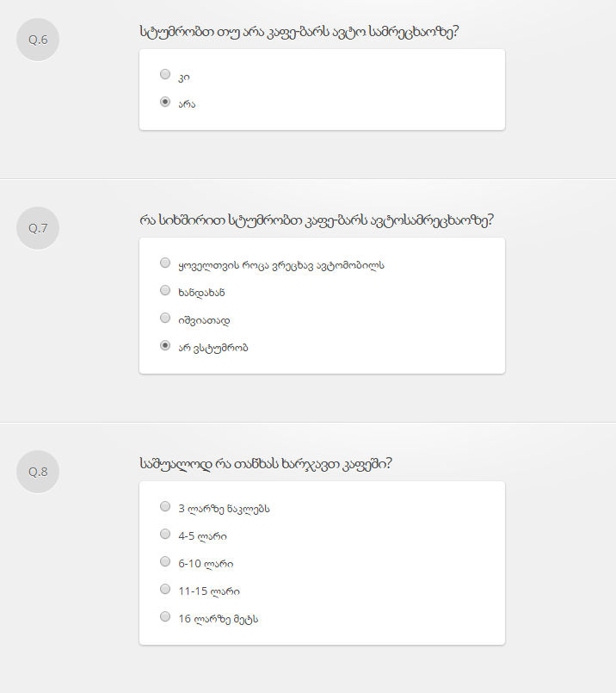Select the 'არ ვსტუმრობ' radio button
Screen dimensions: 616x693
pyautogui.click(x=165, y=346)
